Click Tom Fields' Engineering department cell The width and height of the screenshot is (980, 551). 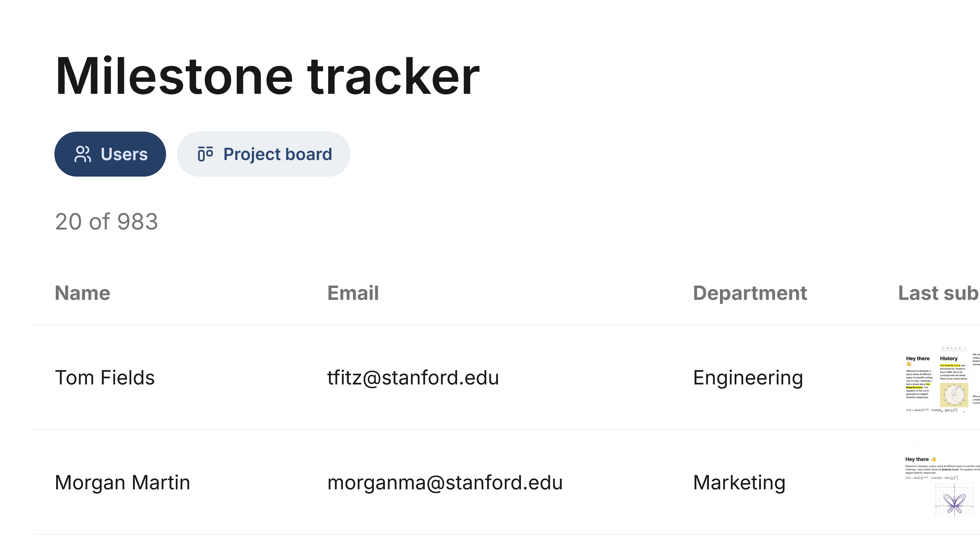point(748,378)
